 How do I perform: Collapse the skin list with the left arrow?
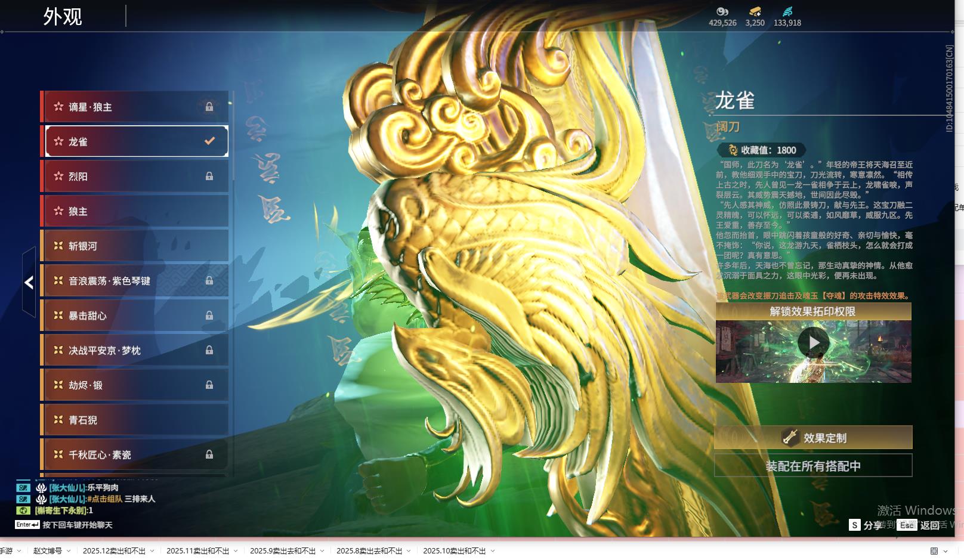(x=29, y=282)
